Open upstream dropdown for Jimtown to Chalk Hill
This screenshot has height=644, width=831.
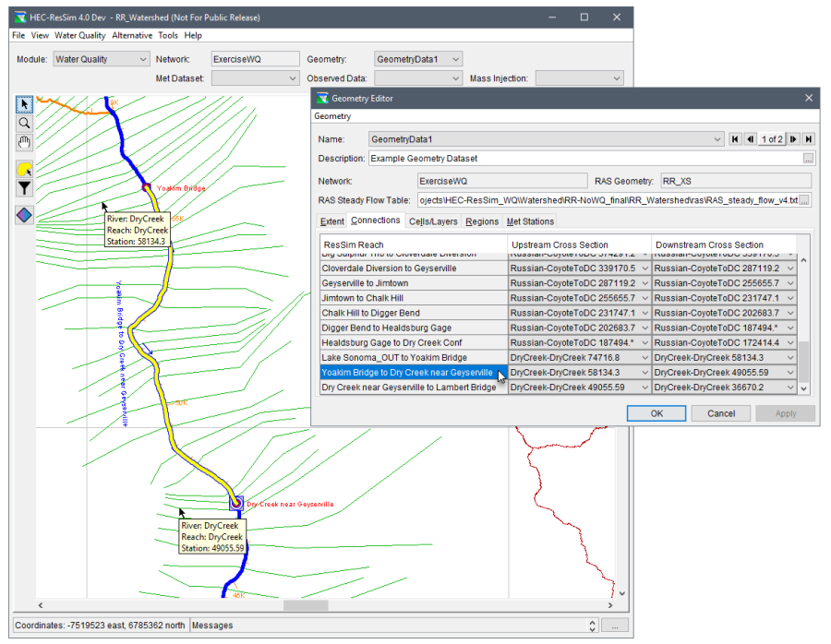(x=645, y=298)
